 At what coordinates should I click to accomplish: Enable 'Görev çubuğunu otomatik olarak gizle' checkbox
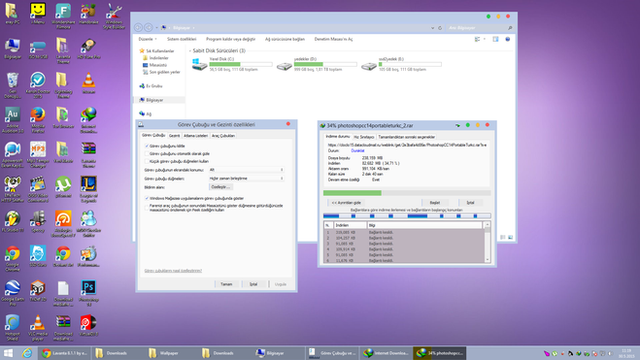(147, 153)
